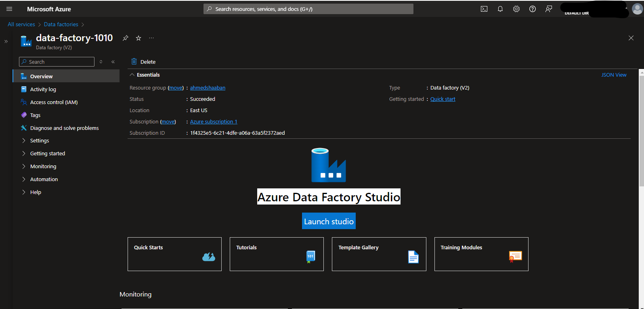
Task: Expand the Monitoring menu group
Action: tap(24, 166)
